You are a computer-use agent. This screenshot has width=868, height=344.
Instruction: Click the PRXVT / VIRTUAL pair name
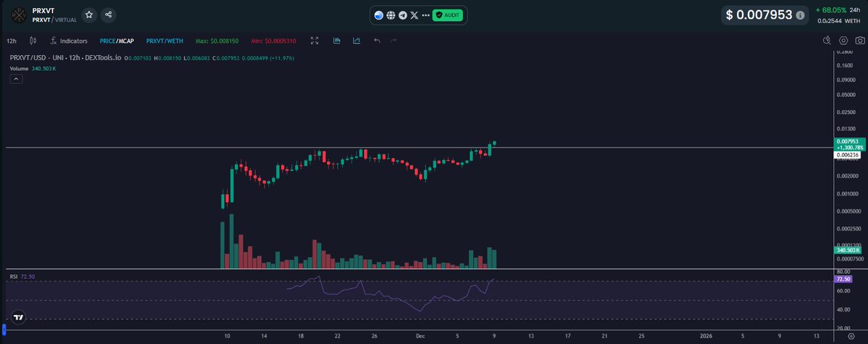pyautogui.click(x=54, y=20)
